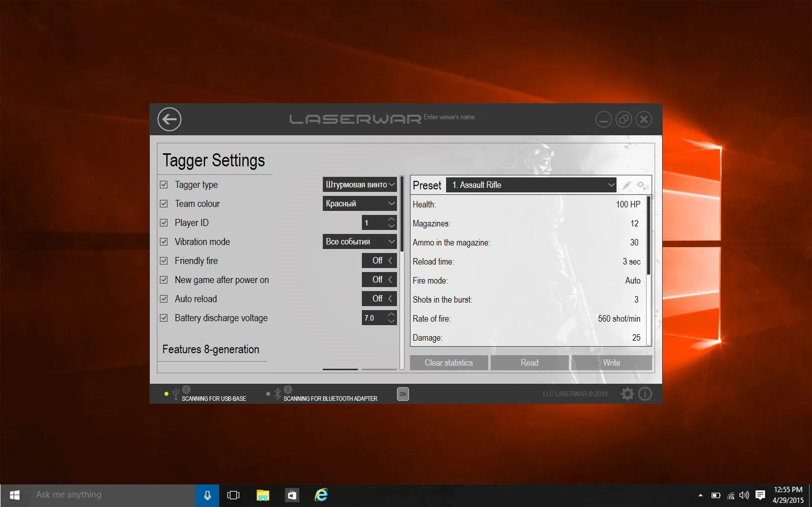Launch File Explorer from the taskbar
812x507 pixels.
pyautogui.click(x=263, y=495)
